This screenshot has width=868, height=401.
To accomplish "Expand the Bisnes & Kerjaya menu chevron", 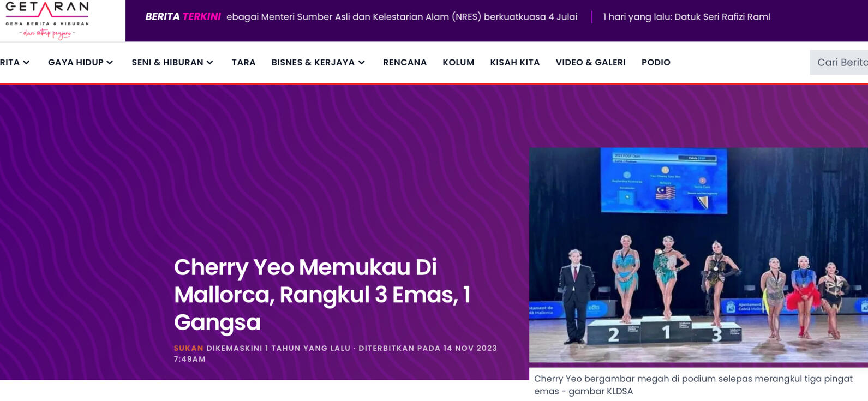I will [x=362, y=63].
